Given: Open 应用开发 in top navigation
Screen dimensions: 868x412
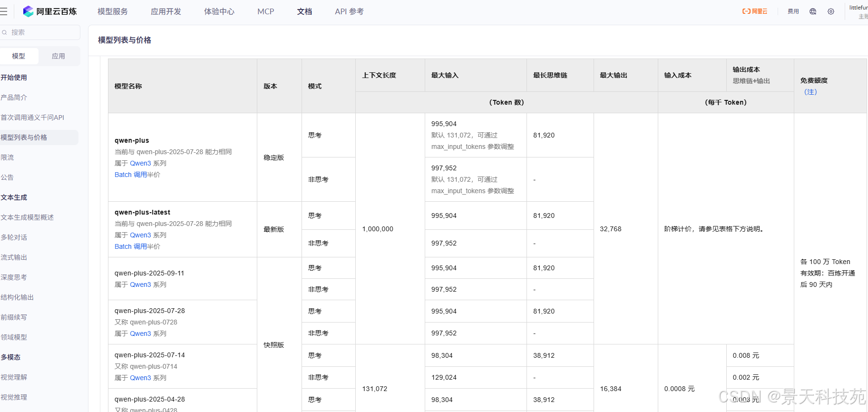Looking at the screenshot, I should pyautogui.click(x=166, y=11).
